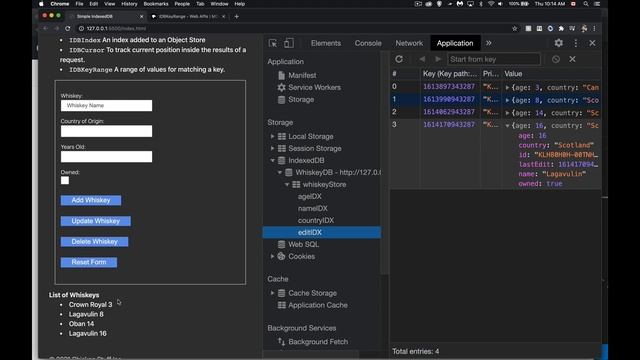
Task: Show more DevTools tabs chevron
Action: pos(489,43)
